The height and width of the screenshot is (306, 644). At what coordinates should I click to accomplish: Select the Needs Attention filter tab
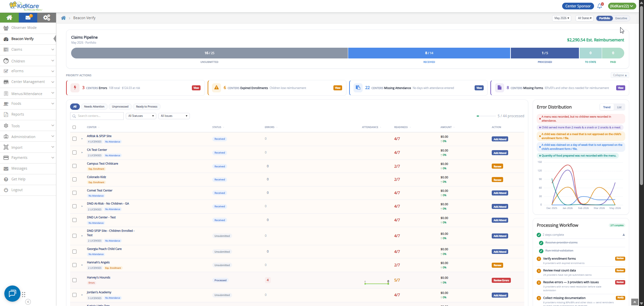coord(94,106)
